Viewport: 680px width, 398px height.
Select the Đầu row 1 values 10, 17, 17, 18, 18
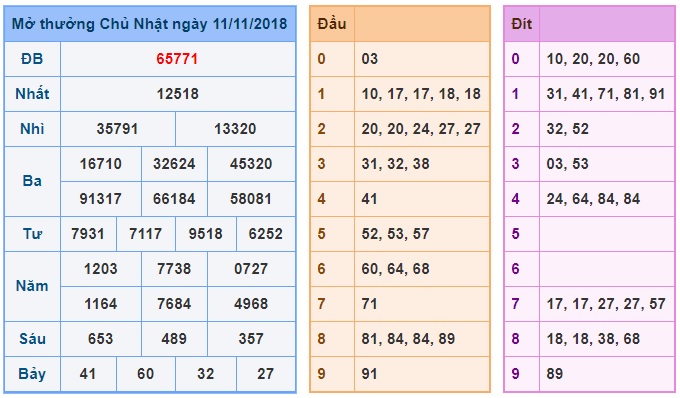point(421,94)
